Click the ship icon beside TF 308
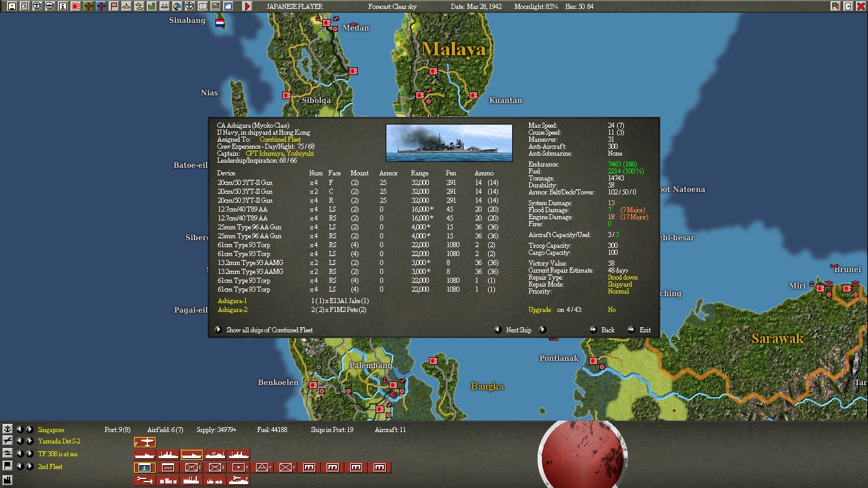This screenshot has width=868, height=488. (8, 454)
